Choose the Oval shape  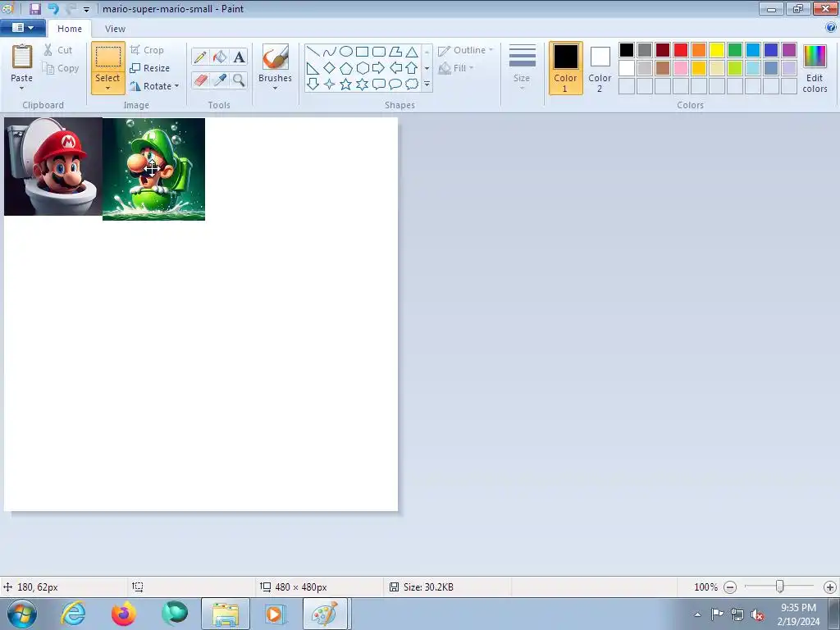click(x=346, y=52)
